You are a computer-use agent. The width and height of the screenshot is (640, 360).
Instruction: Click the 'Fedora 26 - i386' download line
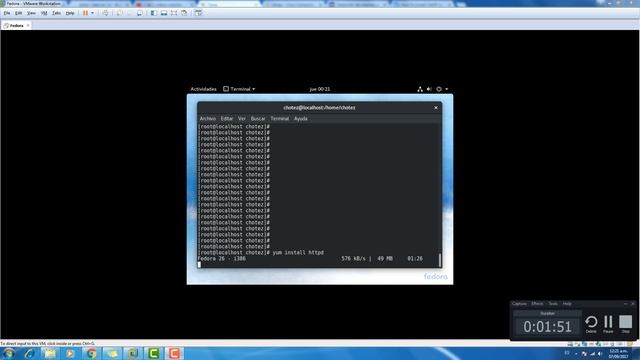[222, 259]
